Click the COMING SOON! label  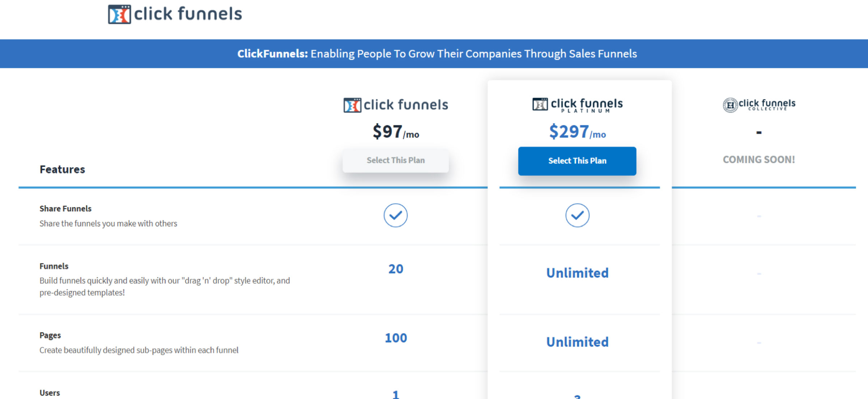click(x=759, y=160)
